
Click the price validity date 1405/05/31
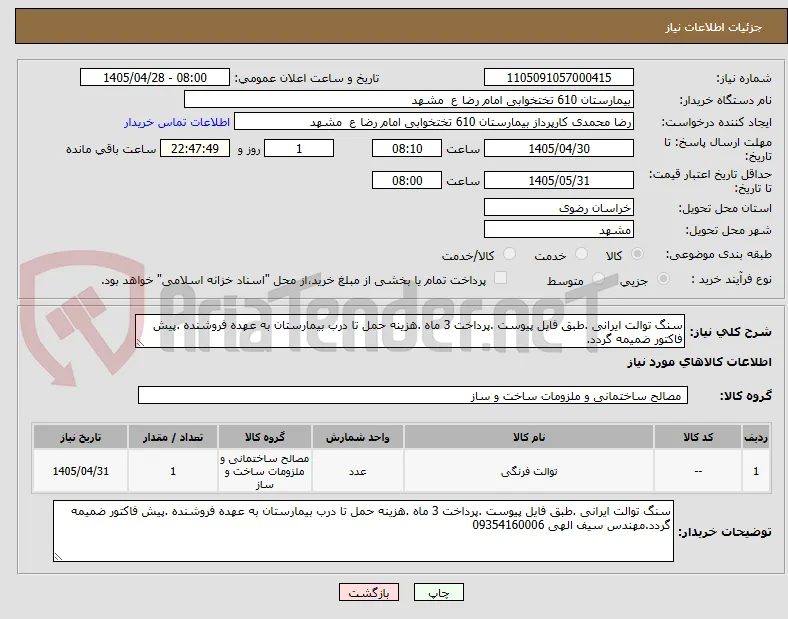pos(558,180)
